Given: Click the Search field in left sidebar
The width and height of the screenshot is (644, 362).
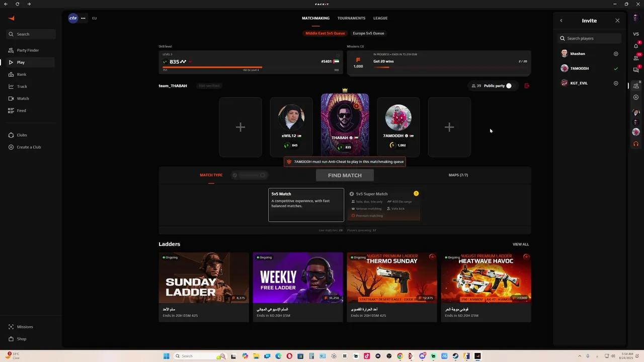Looking at the screenshot, I should click(x=32, y=34).
